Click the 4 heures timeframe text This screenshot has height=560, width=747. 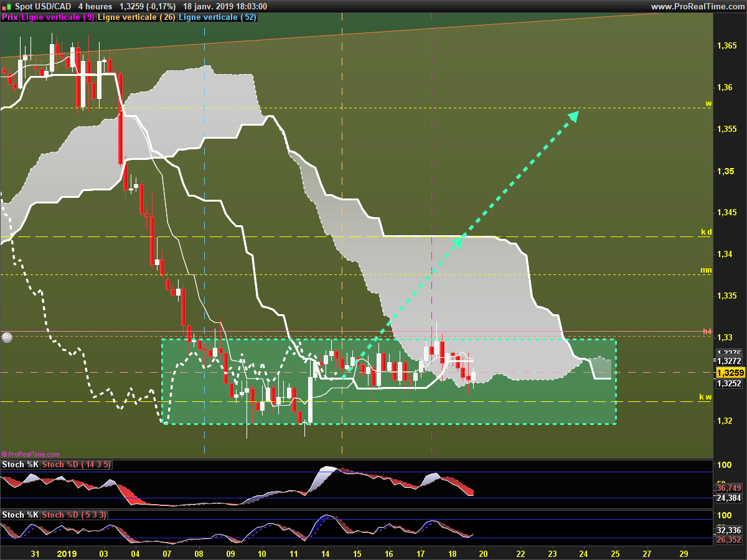[95, 6]
